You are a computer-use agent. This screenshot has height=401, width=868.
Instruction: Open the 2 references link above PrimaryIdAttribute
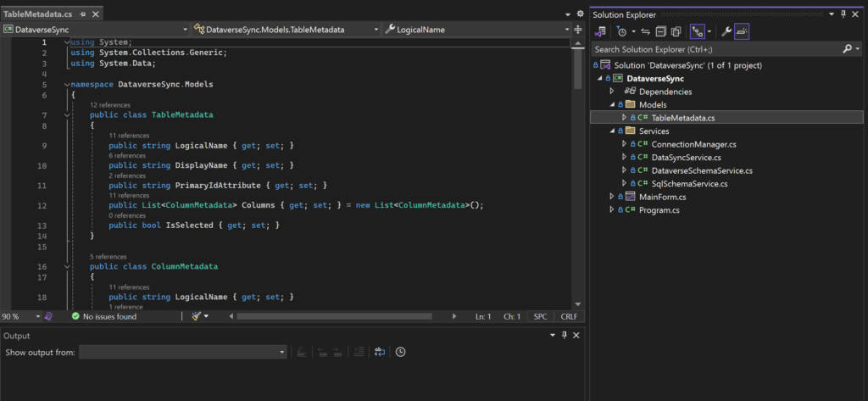tap(127, 175)
